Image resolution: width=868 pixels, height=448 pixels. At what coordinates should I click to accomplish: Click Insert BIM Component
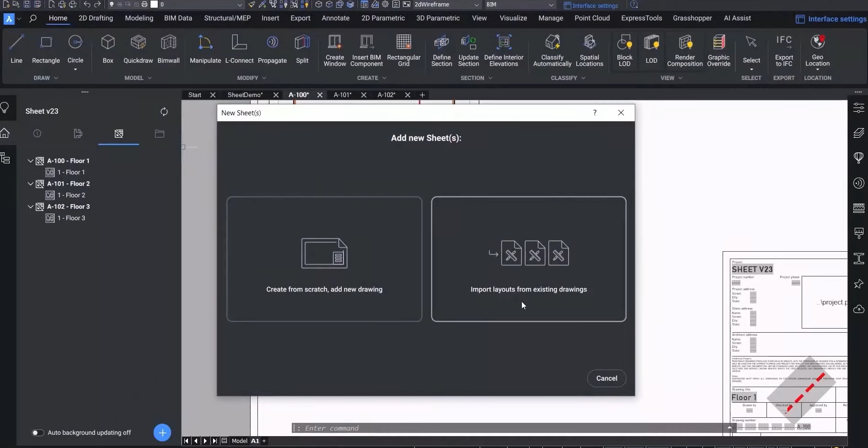tap(366, 50)
